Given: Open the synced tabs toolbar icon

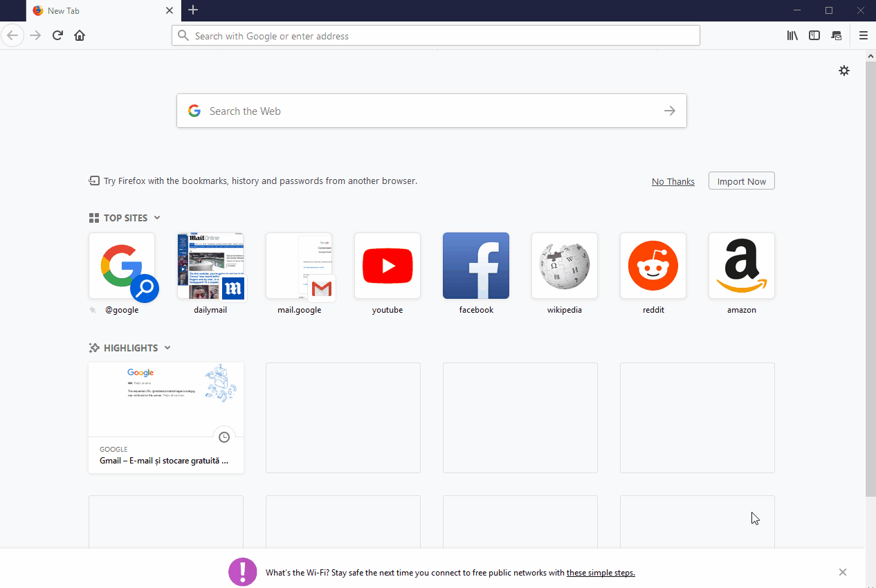Looking at the screenshot, I should (837, 35).
